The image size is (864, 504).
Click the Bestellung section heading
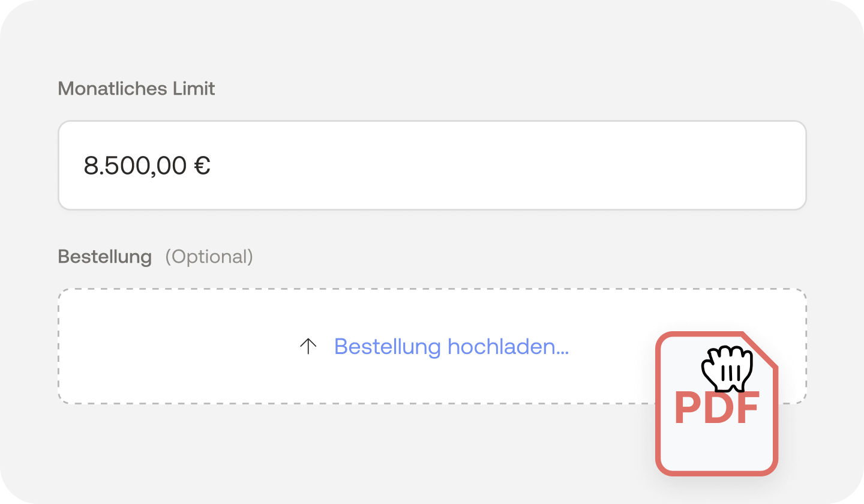[x=104, y=256]
